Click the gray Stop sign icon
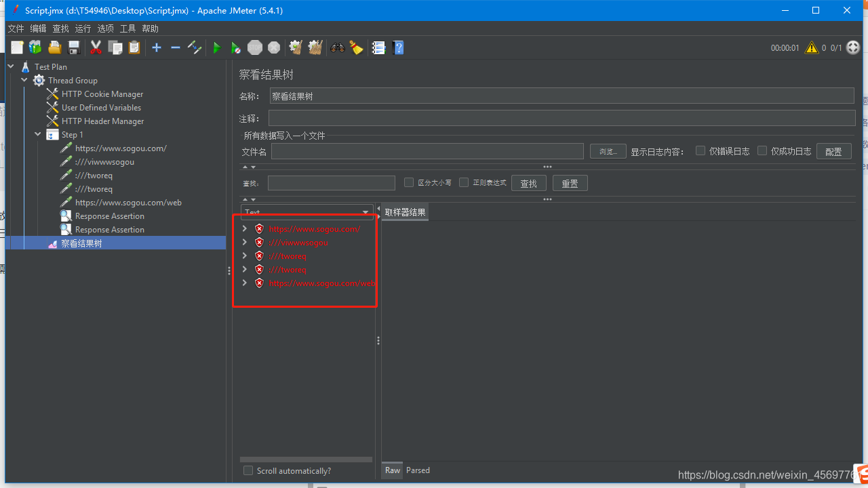Viewport: 868px width, 488px height. pos(255,47)
